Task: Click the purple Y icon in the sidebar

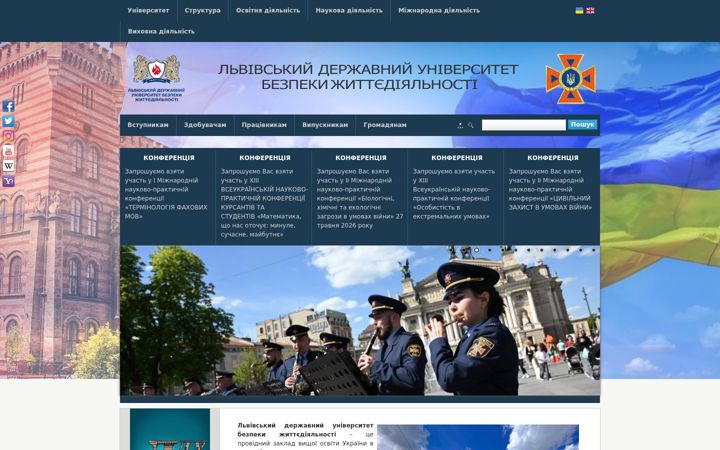Action: point(8,181)
